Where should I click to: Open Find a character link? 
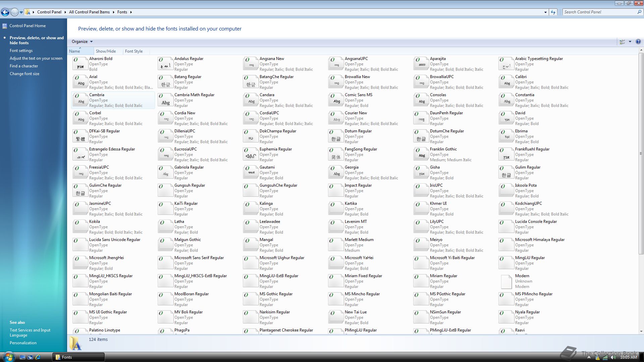tap(24, 66)
